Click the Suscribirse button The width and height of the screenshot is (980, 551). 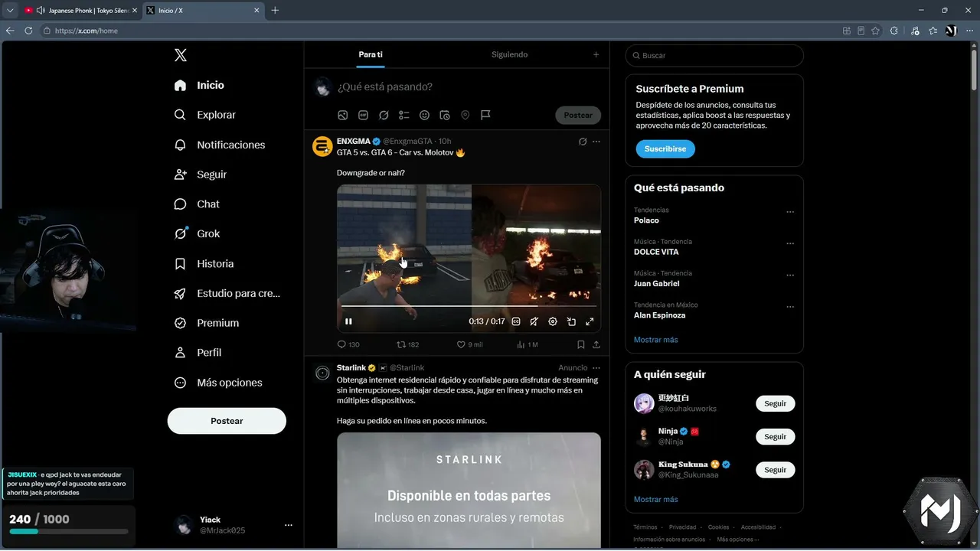pos(665,148)
